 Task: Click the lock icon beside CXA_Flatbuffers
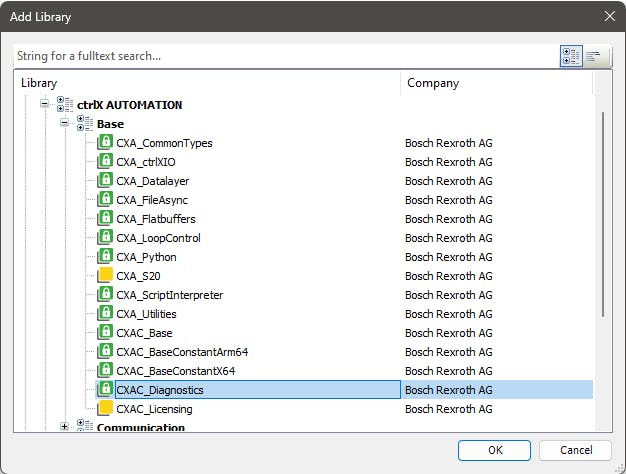click(x=105, y=218)
